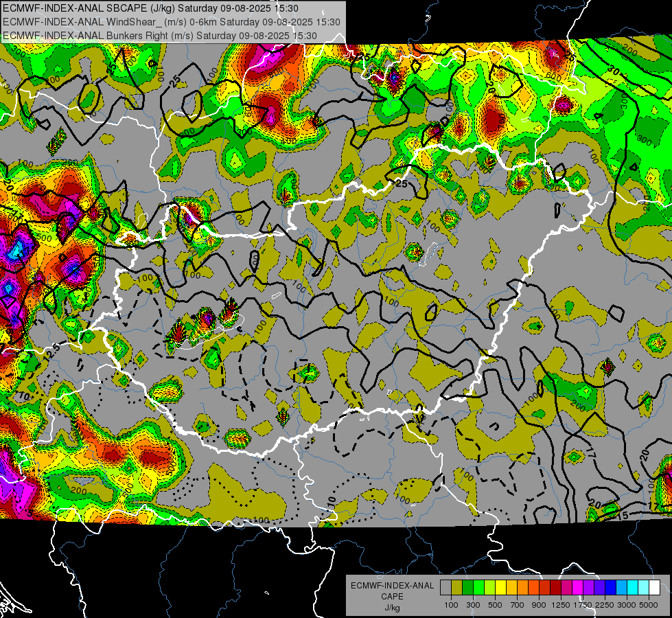Click the 1250 legend tick value
Viewport: 672px width, 618px height.
(561, 605)
